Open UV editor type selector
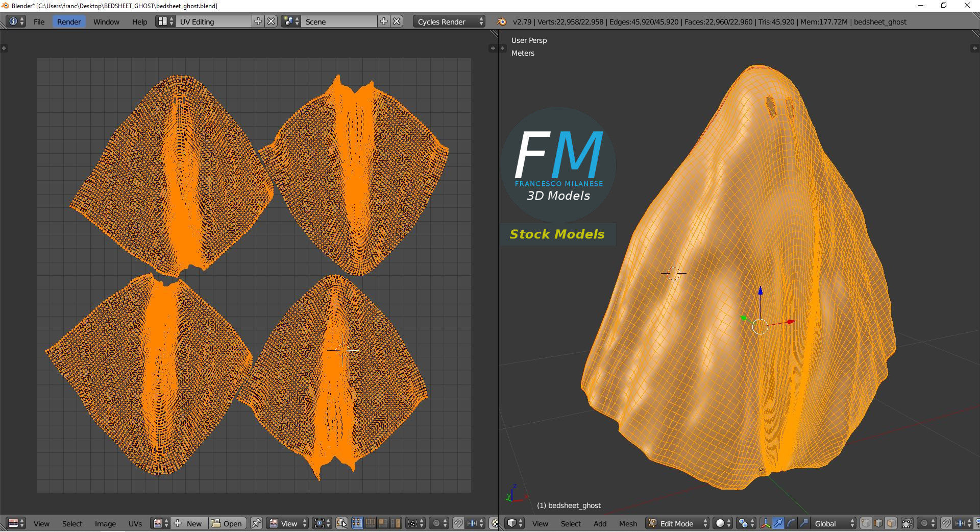This screenshot has width=980, height=532. point(16,523)
